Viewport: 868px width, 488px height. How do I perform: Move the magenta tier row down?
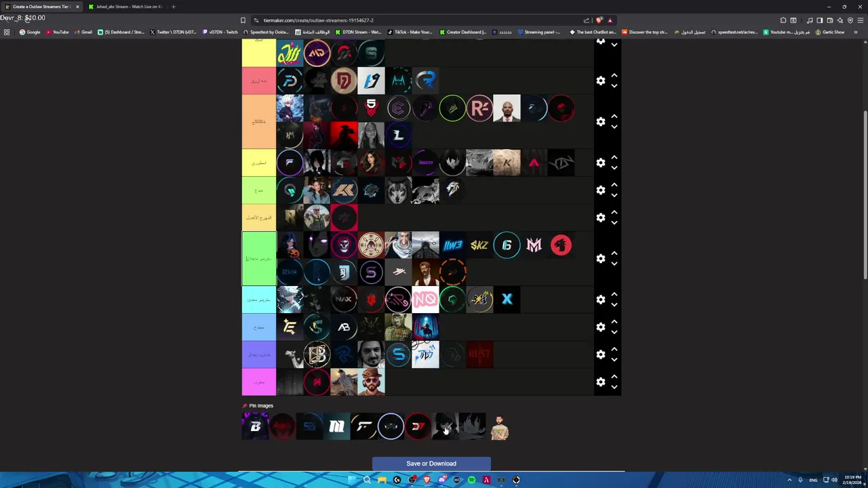pos(614,387)
